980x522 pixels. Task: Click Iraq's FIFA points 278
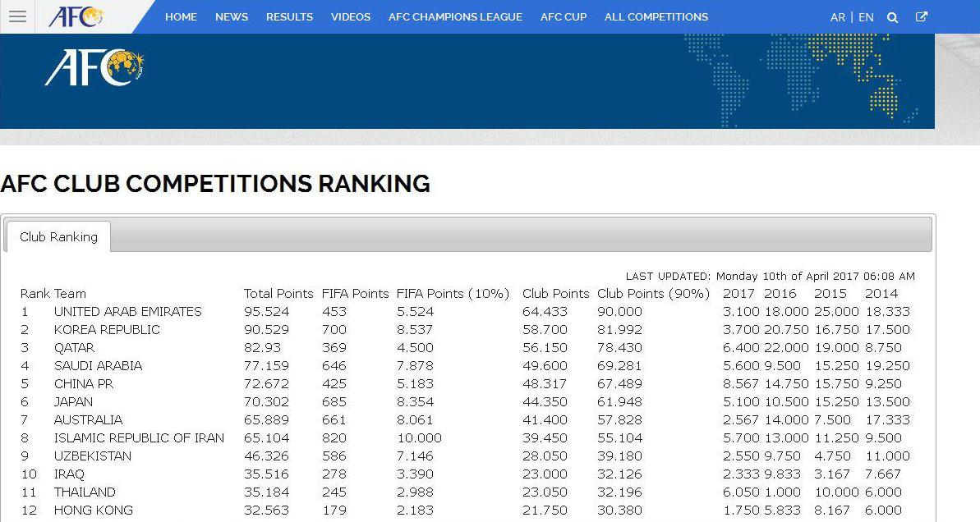click(334, 474)
